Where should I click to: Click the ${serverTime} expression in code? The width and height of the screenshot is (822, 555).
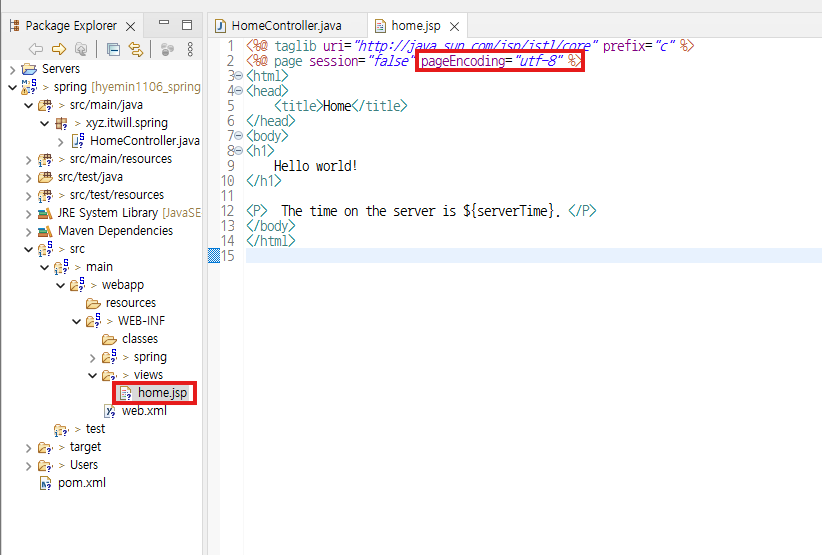tap(509, 211)
